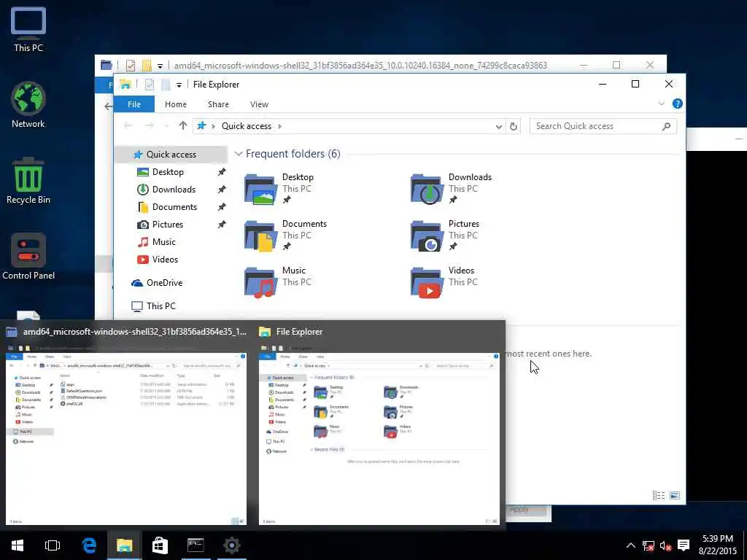The width and height of the screenshot is (747, 560).
Task: Select Quick access in the navigation pane
Action: (x=171, y=155)
